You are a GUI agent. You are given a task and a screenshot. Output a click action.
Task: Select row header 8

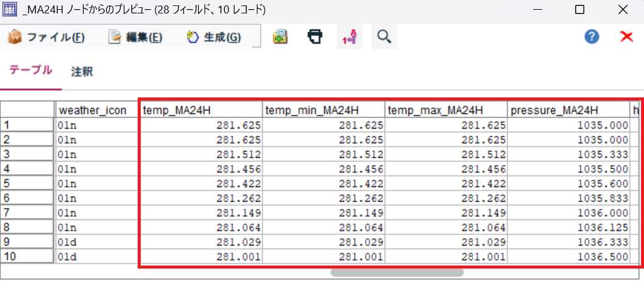[27, 228]
